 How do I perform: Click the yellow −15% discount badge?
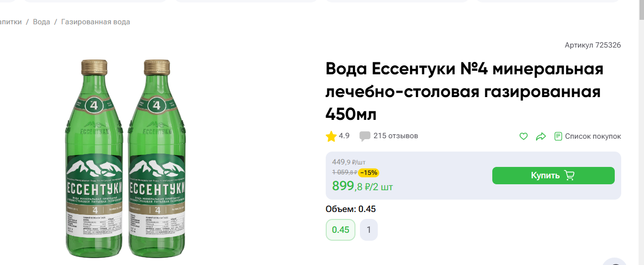pyautogui.click(x=368, y=172)
